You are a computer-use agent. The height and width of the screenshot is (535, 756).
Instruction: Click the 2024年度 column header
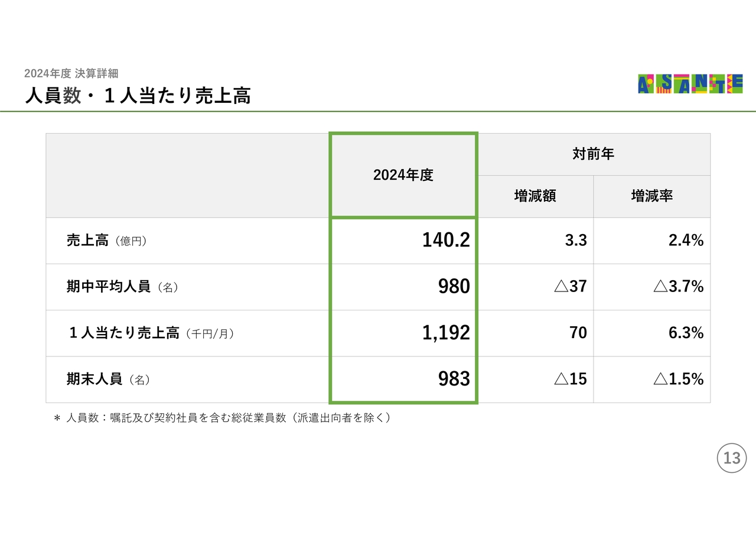[x=403, y=175]
